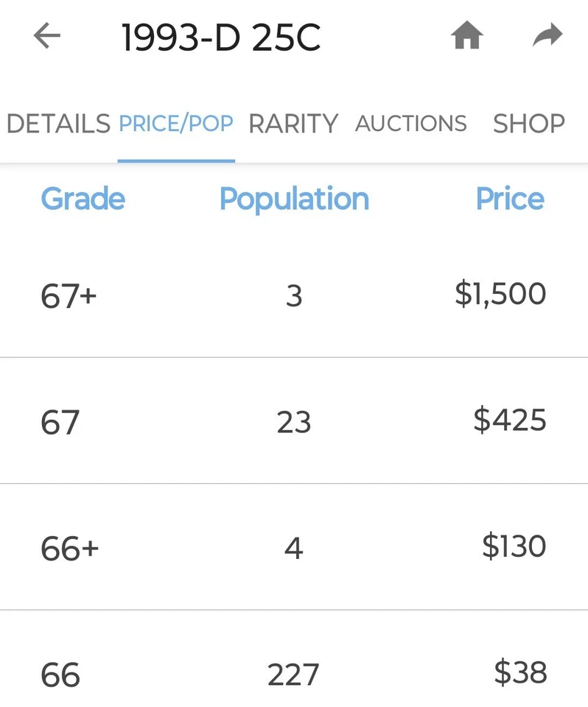This screenshot has height=707, width=588.
Task: Tap the Price column header
Action: 510,199
